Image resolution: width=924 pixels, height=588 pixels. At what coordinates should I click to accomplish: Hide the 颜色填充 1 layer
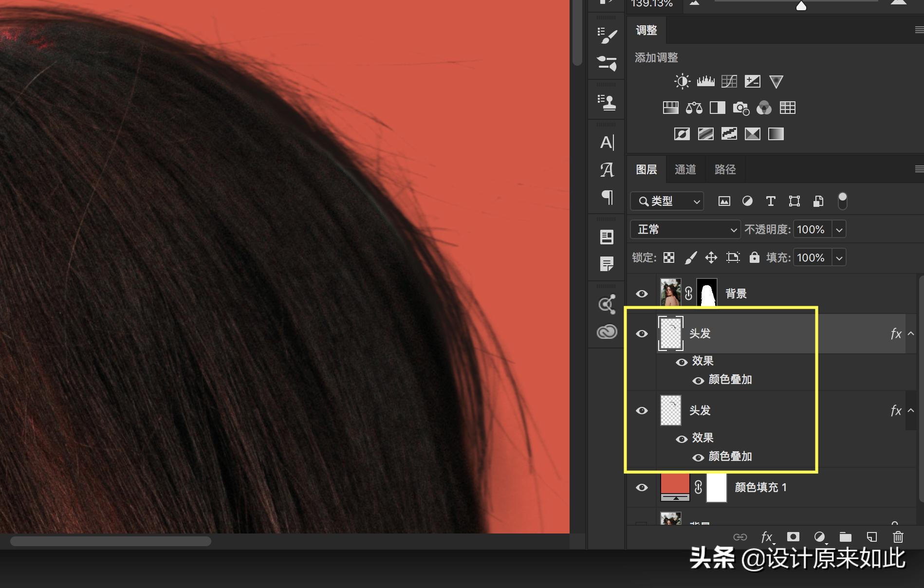tap(642, 487)
